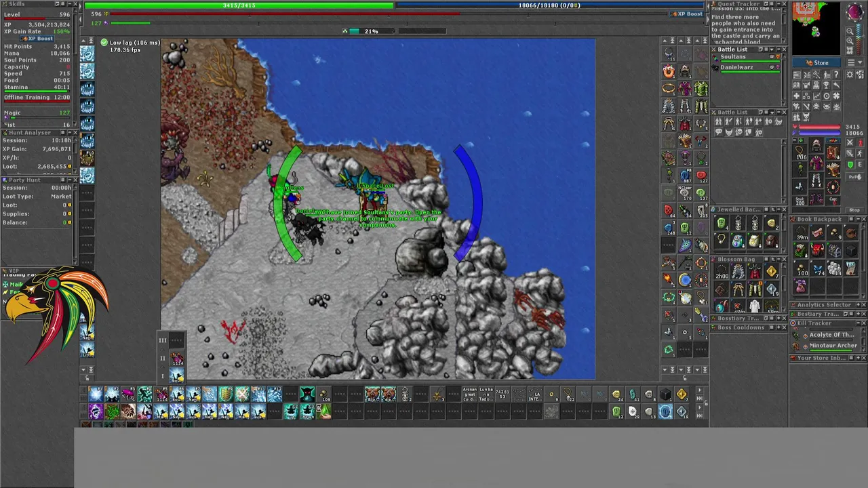The width and height of the screenshot is (868, 488).
Task: Open the trophy achievements icon
Action: [827, 85]
